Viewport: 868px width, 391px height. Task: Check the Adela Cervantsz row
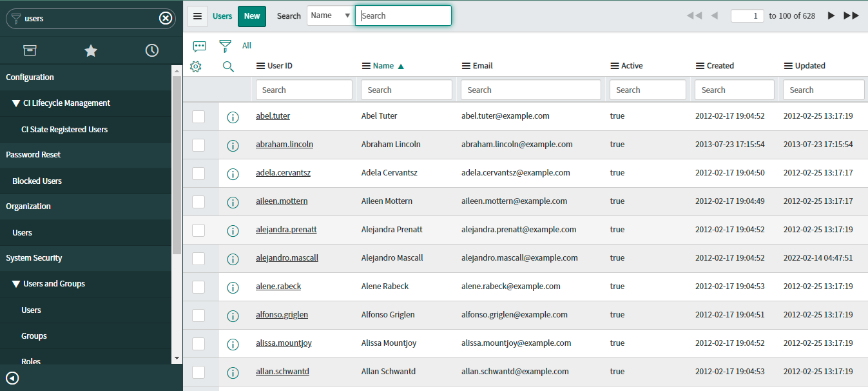[x=198, y=173]
